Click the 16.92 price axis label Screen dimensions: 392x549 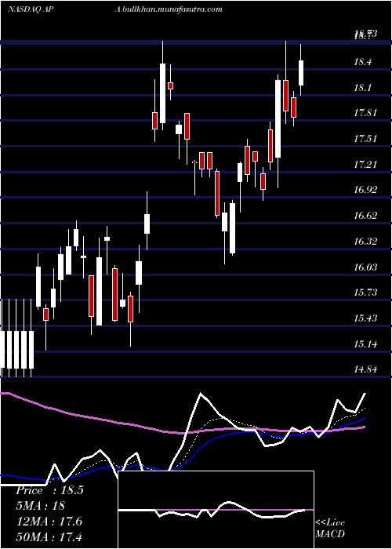[x=365, y=190]
